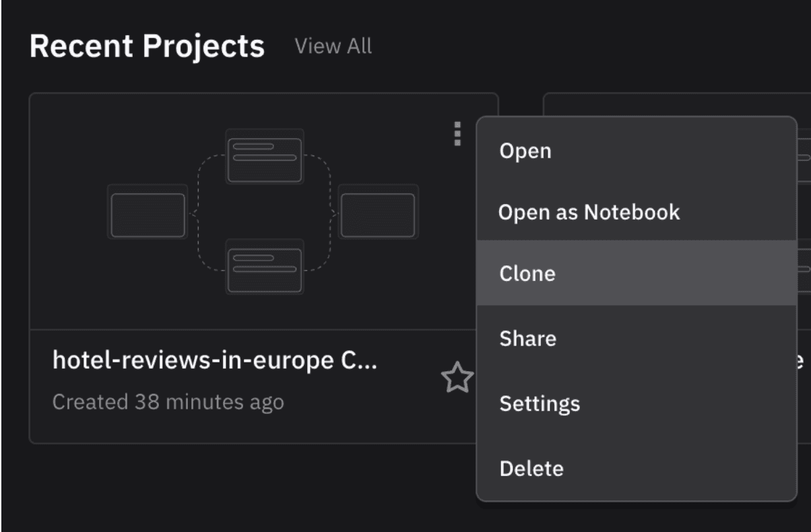Screen dimensions: 811x532
Task: Open project Settings from the menu
Action: (x=539, y=403)
